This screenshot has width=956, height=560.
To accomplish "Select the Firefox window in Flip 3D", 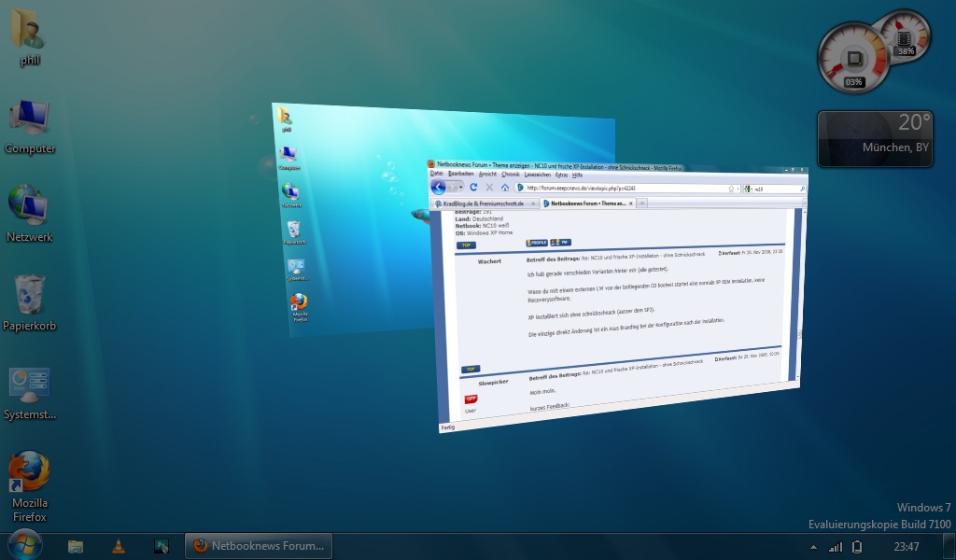I will [x=616, y=299].
